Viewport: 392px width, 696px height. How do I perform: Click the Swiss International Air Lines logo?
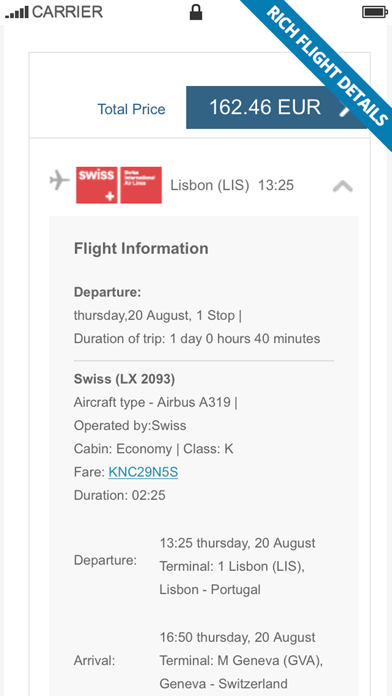(141, 185)
